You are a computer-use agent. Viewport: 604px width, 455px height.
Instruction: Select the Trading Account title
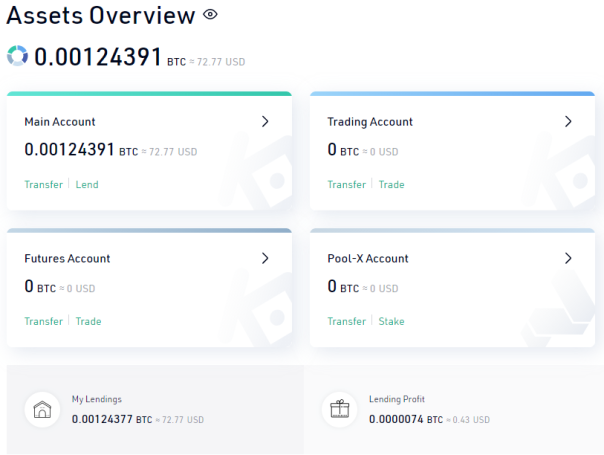[370, 122]
